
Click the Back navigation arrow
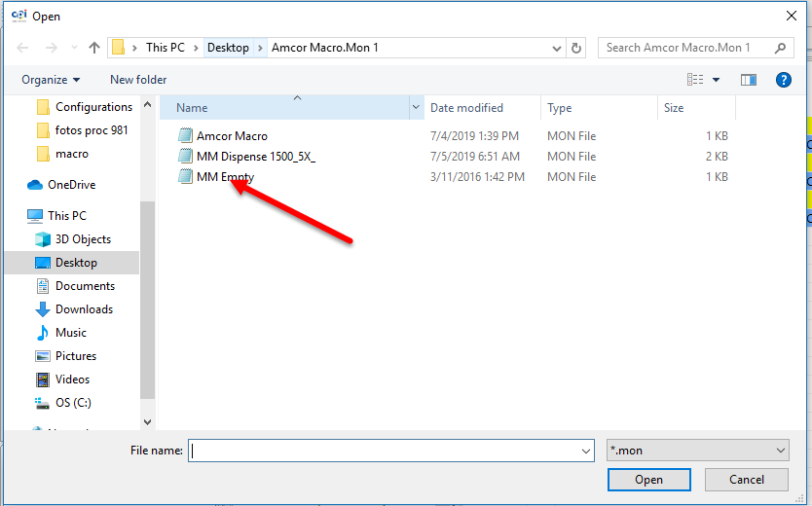tap(22, 48)
